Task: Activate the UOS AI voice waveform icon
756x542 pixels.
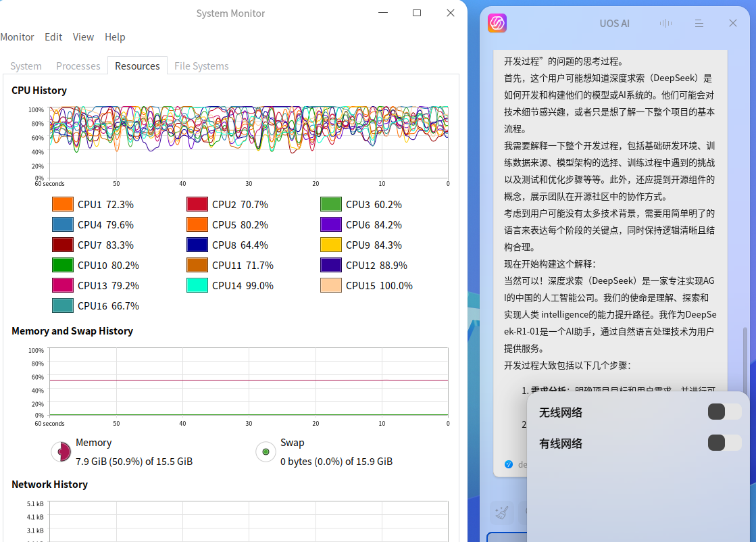Action: pos(666,23)
